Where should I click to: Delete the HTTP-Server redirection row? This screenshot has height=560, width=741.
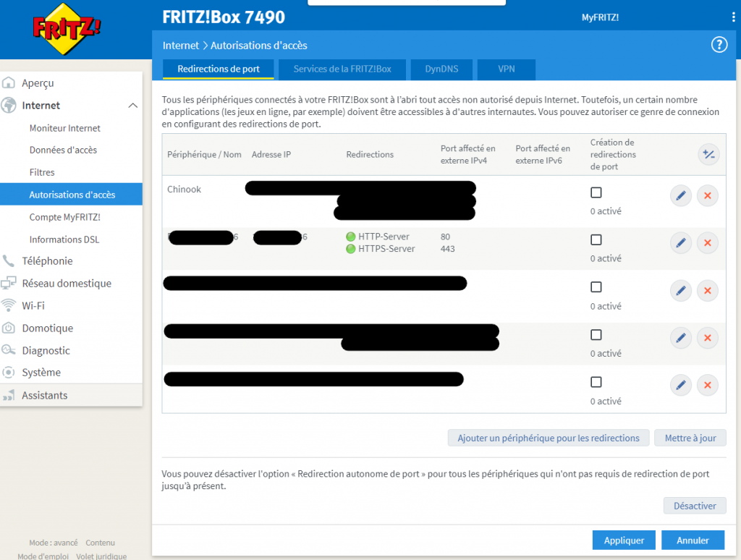click(x=708, y=243)
